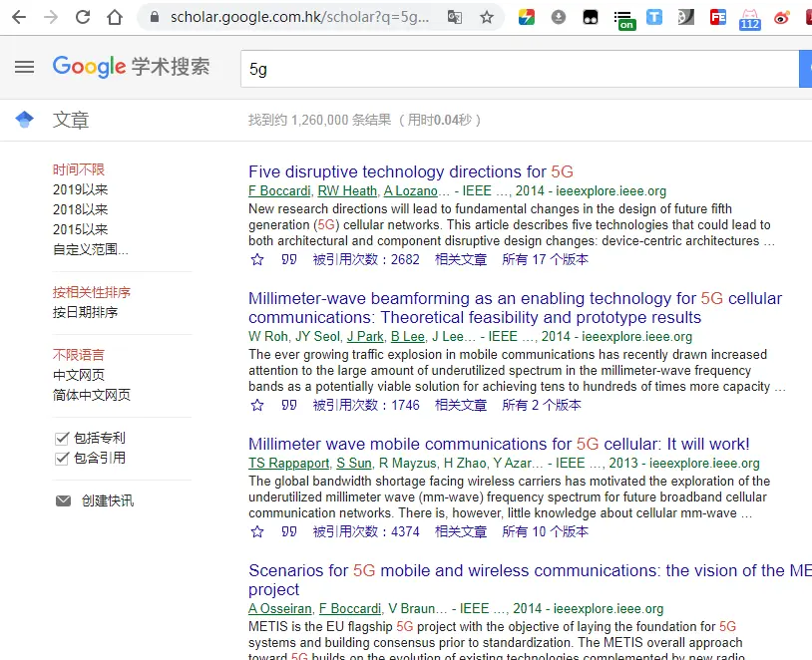812x660 pixels.
Task: Open the 自定义范围 custom date range
Action: coord(91,249)
